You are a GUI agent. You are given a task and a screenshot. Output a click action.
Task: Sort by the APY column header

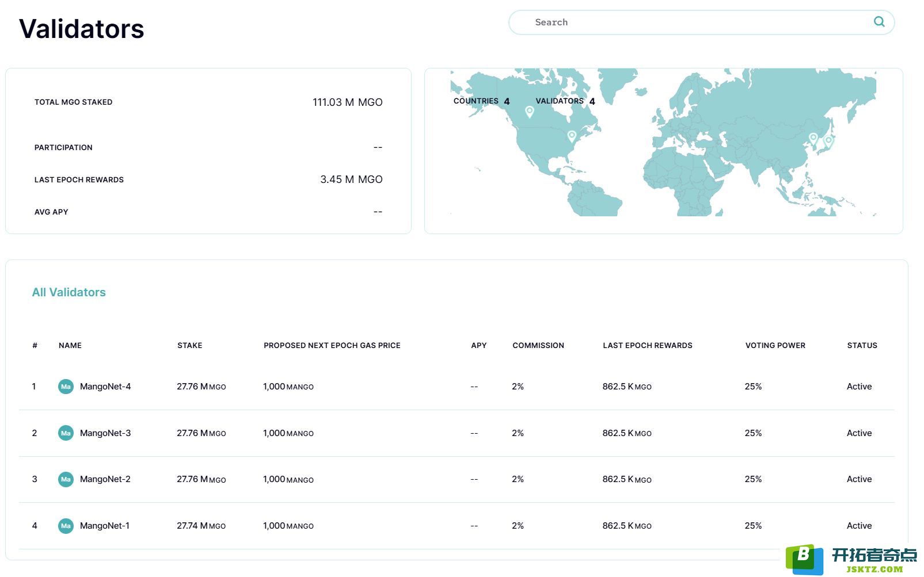coord(479,345)
